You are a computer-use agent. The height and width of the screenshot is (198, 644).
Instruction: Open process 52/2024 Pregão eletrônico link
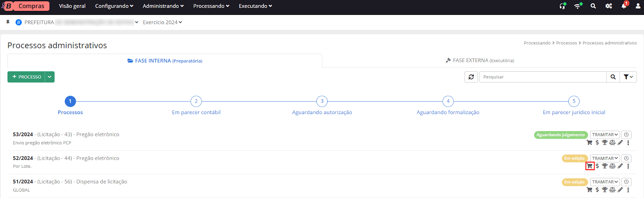click(66, 158)
